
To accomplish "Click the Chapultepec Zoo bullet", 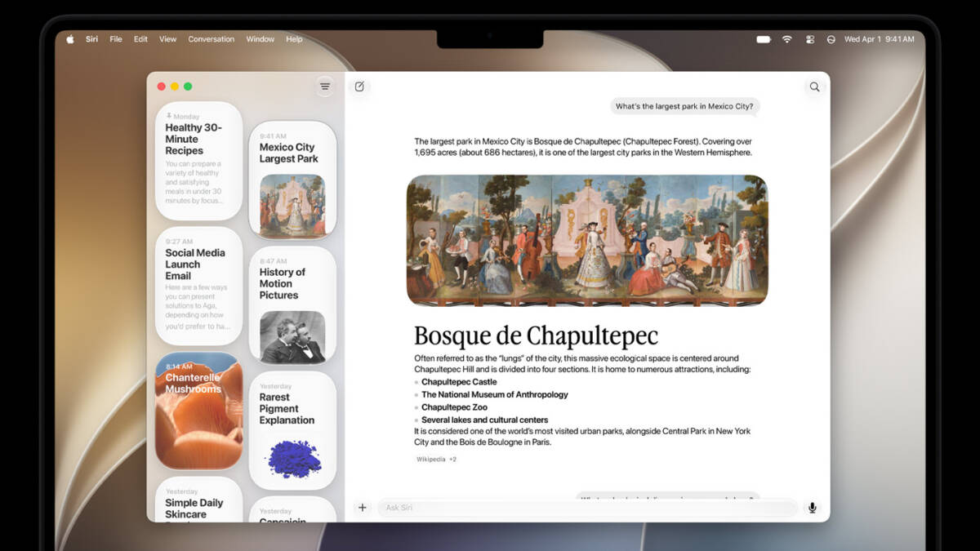I will [454, 407].
